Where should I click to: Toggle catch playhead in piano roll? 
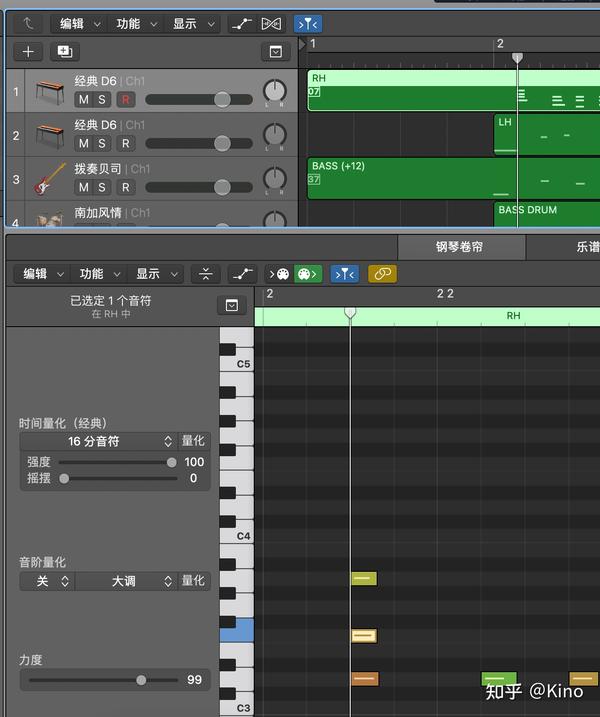pos(345,274)
